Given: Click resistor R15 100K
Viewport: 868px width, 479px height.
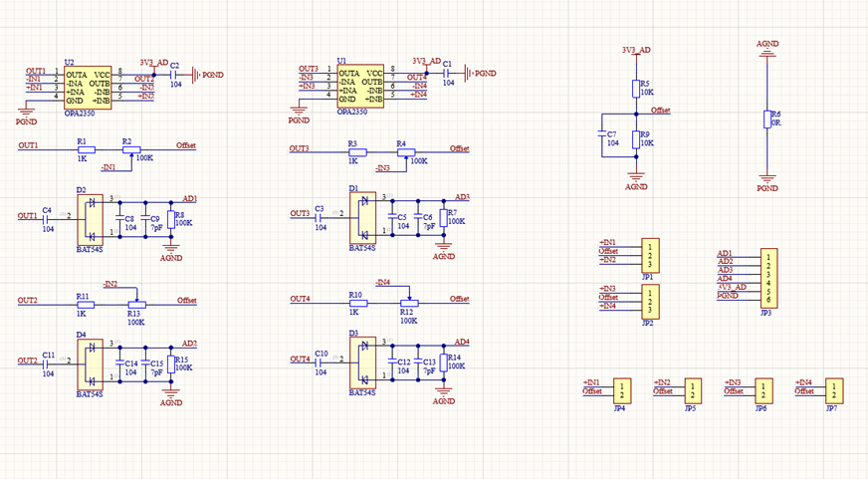Looking at the screenshot, I should click(171, 364).
